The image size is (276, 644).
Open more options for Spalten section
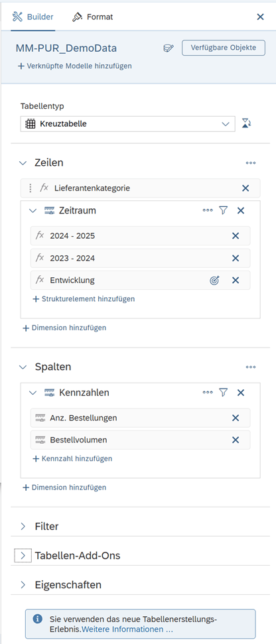pos(251,367)
